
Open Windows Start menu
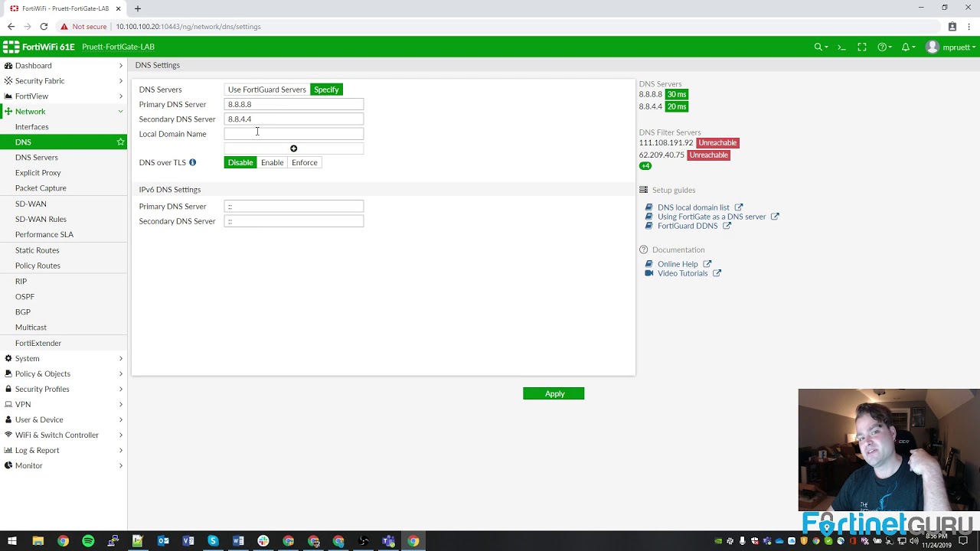(12, 541)
